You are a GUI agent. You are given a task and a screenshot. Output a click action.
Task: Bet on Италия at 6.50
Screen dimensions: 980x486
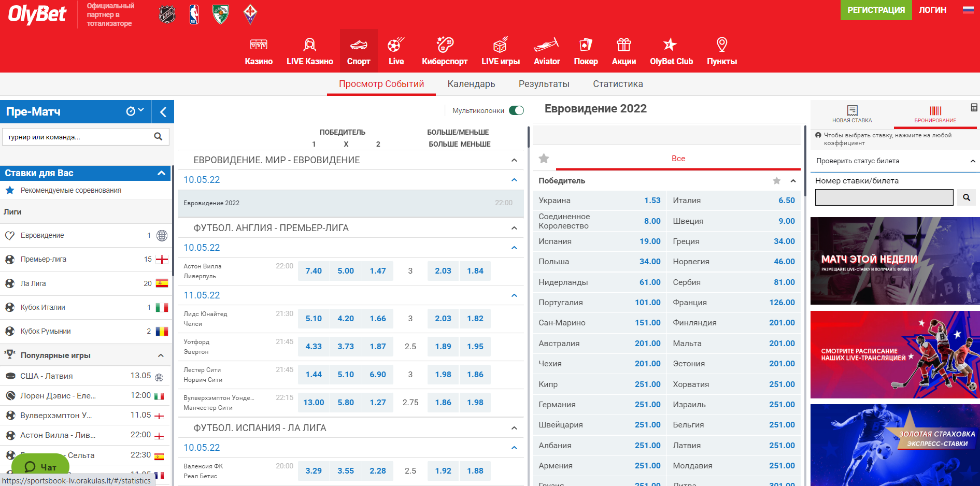coord(734,201)
